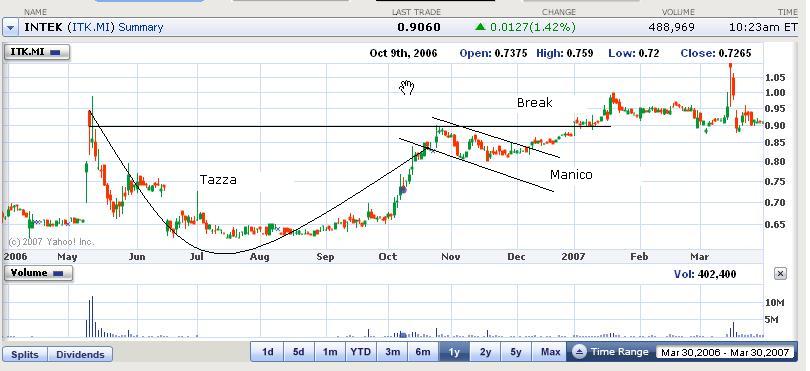
Task: Select the 5y range
Action: (x=516, y=352)
